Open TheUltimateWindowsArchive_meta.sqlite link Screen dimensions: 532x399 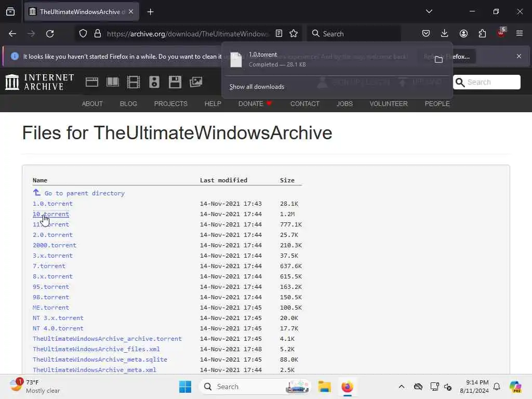pos(100,360)
